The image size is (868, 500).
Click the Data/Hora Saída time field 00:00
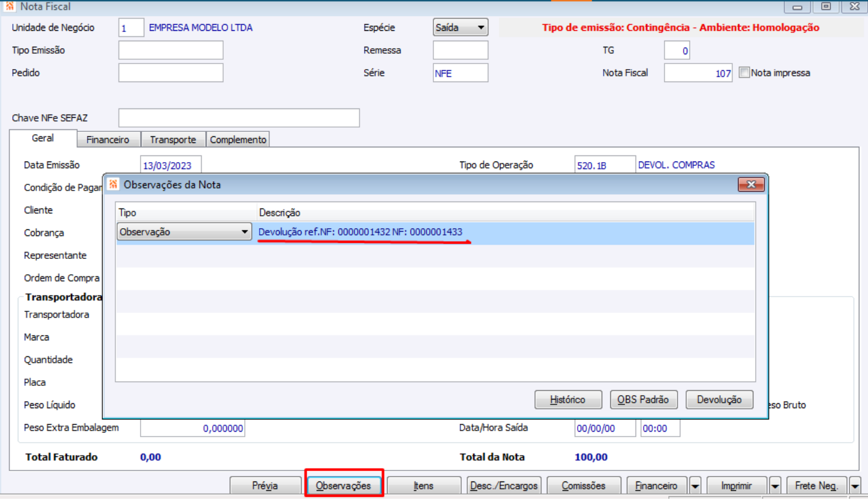[660, 428]
